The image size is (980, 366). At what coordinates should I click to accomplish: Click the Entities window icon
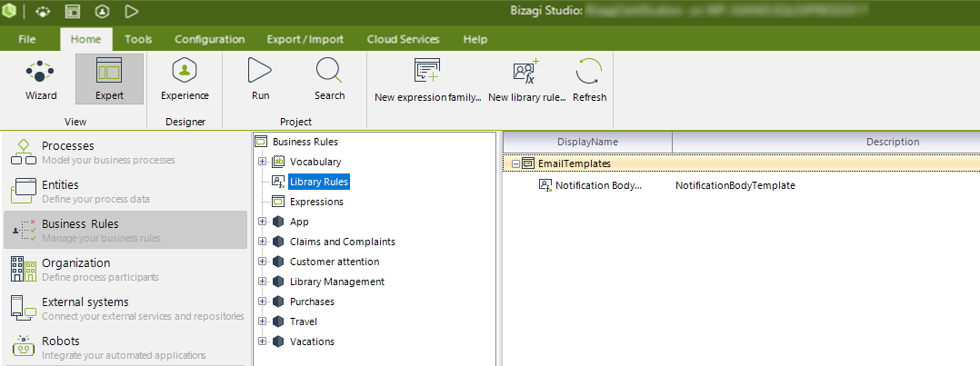point(24,191)
